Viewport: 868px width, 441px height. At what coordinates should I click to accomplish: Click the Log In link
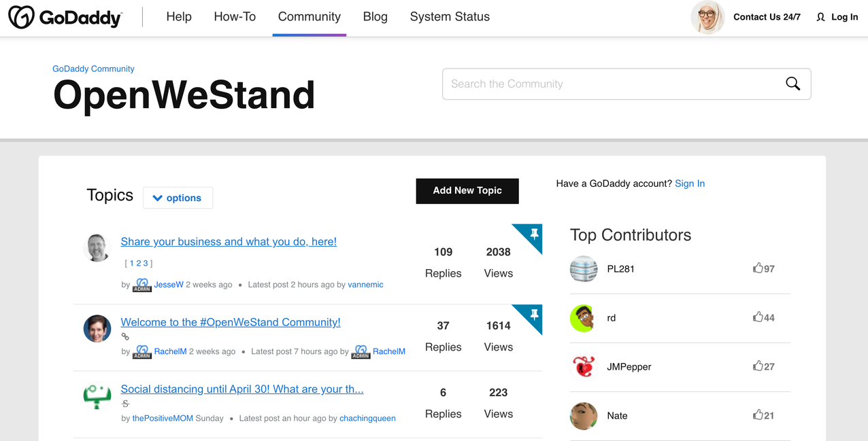click(x=845, y=17)
